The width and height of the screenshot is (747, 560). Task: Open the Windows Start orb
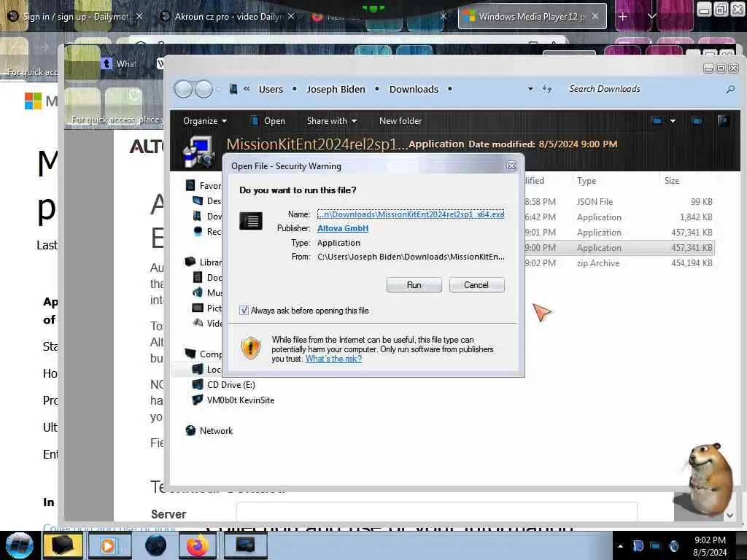click(x=19, y=545)
